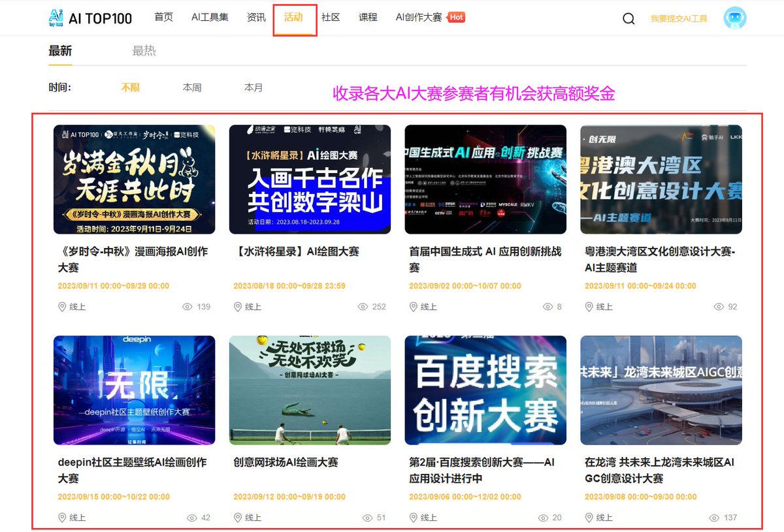Click date 2023/09/02 00:00~10/07 00:00
This screenshot has height=532, width=784.
click(x=465, y=286)
